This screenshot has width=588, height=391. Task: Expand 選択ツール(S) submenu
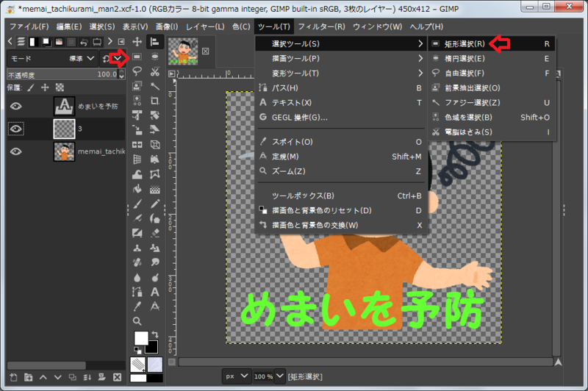[340, 43]
